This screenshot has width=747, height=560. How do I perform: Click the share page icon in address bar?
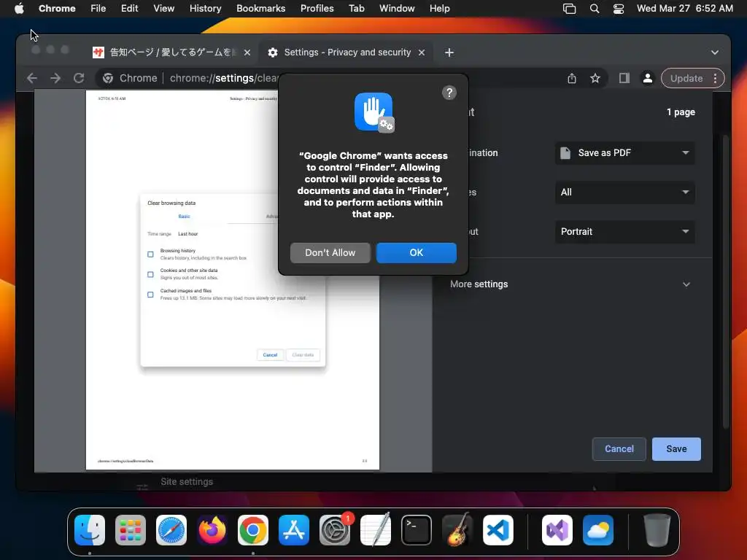pos(572,78)
